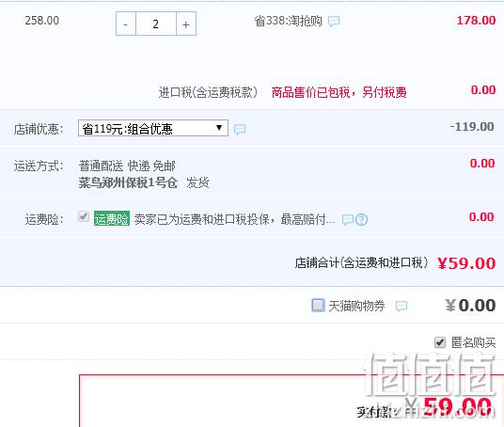Click the comment icon next to 店铺优惠 dropdown

pyautogui.click(x=240, y=129)
